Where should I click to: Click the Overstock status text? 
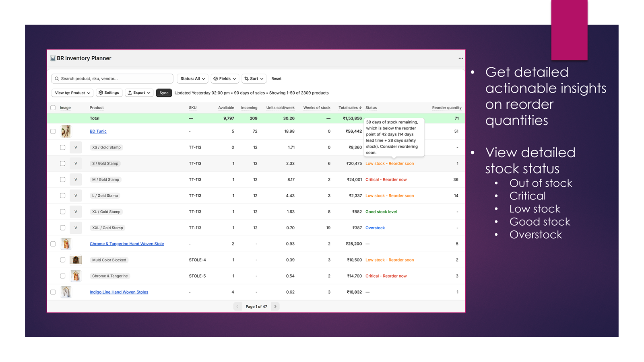(x=375, y=228)
